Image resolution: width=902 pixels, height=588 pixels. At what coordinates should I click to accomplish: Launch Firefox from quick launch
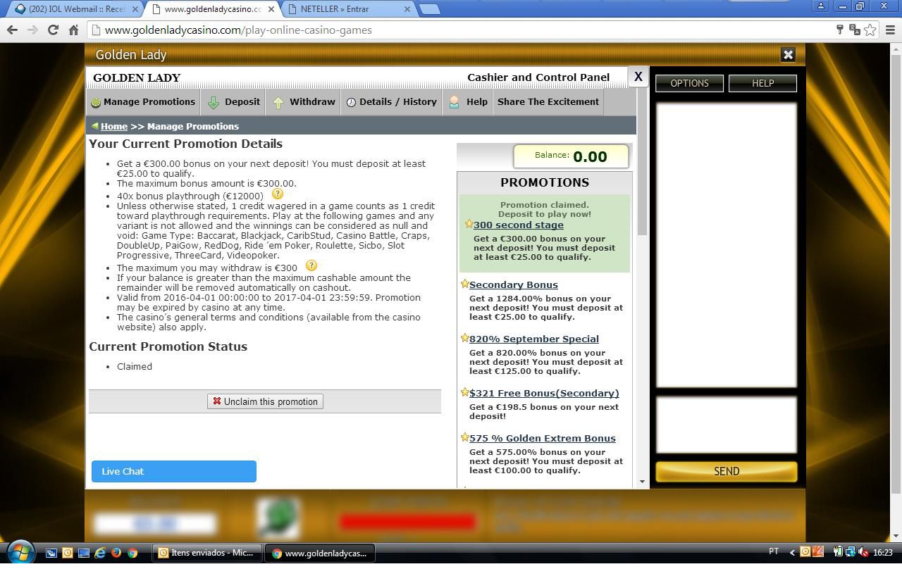point(116,553)
